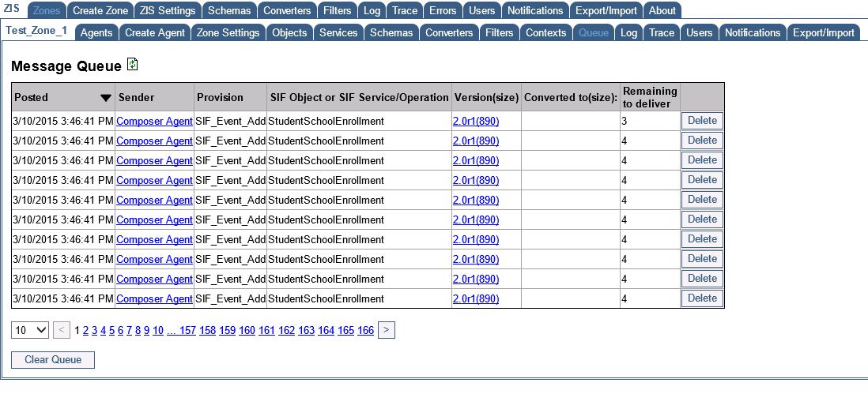Screen dimensions: 868x394
Task: Open the Objects tab
Action: point(289,32)
